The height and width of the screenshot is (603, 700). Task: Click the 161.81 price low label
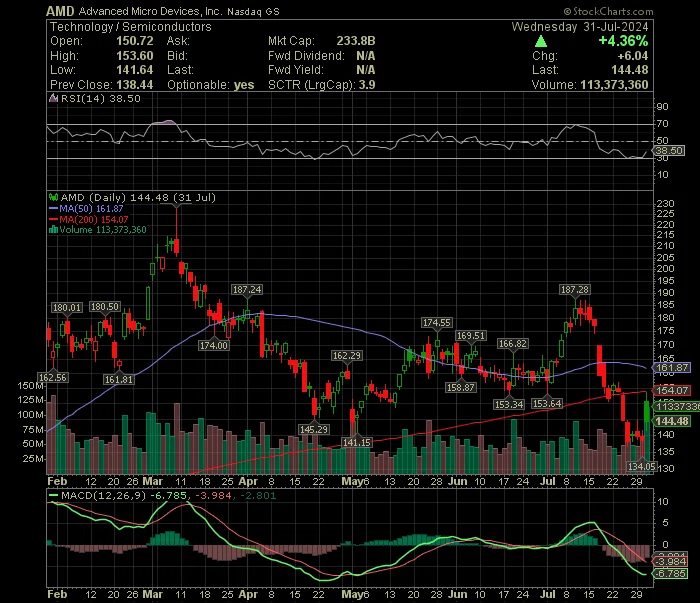pos(119,380)
